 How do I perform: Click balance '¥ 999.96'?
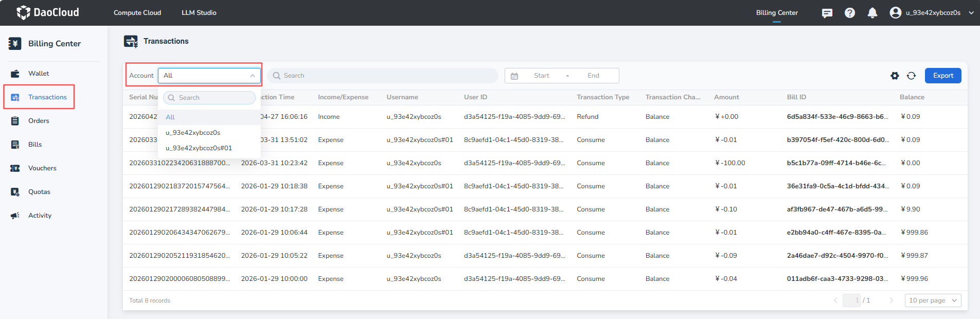pyautogui.click(x=915, y=279)
